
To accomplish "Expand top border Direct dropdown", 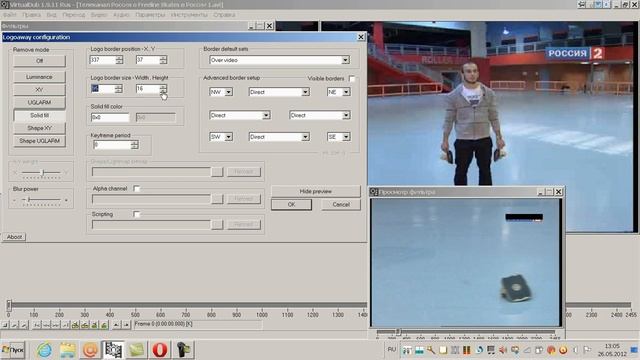I will (279, 92).
